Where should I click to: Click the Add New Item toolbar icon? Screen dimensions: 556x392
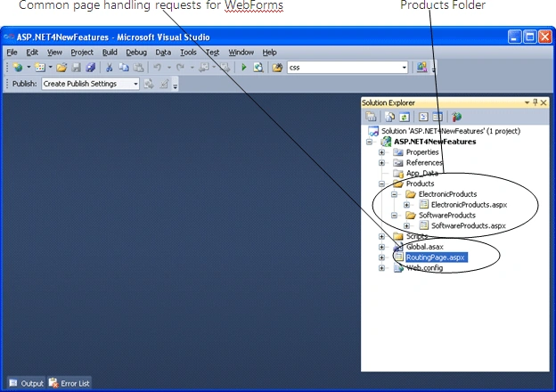40,67
